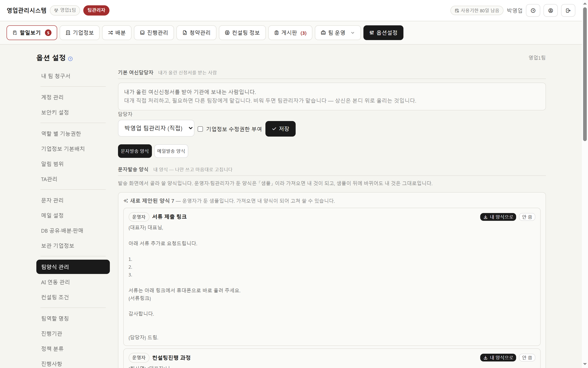Select the 옵션설정 tab
Screen dimensions: 588x368
383,33
